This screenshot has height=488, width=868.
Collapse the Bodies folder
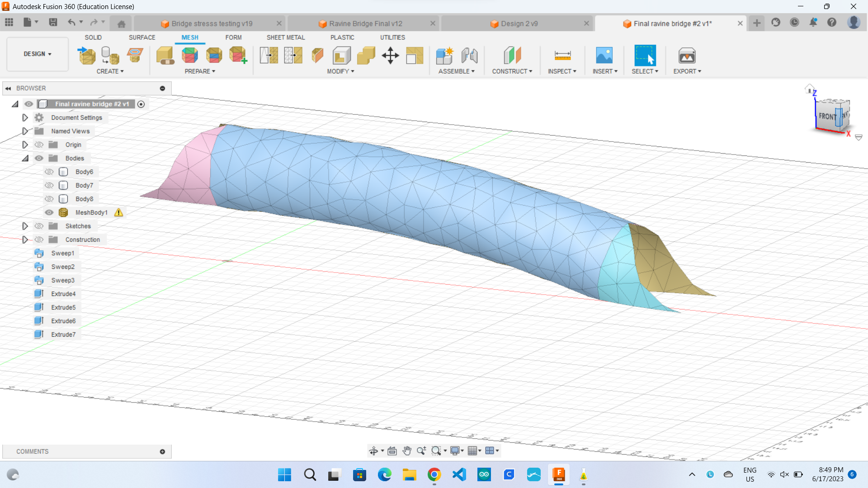point(25,158)
